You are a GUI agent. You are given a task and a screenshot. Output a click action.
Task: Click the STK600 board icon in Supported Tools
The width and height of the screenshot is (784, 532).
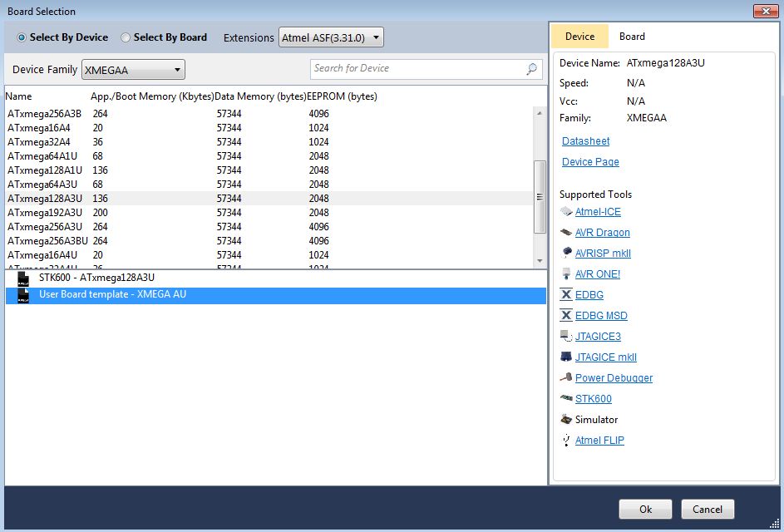point(566,399)
